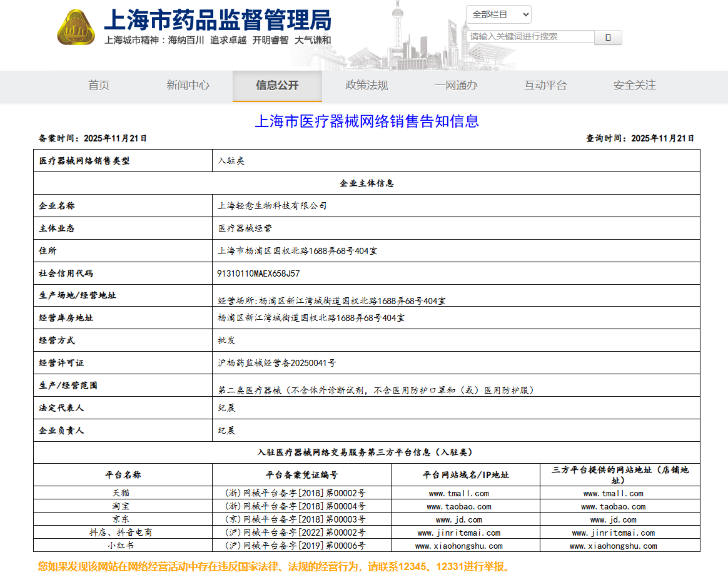Go to the 安全关注 tab
This screenshot has height=577, width=728.
(x=634, y=85)
